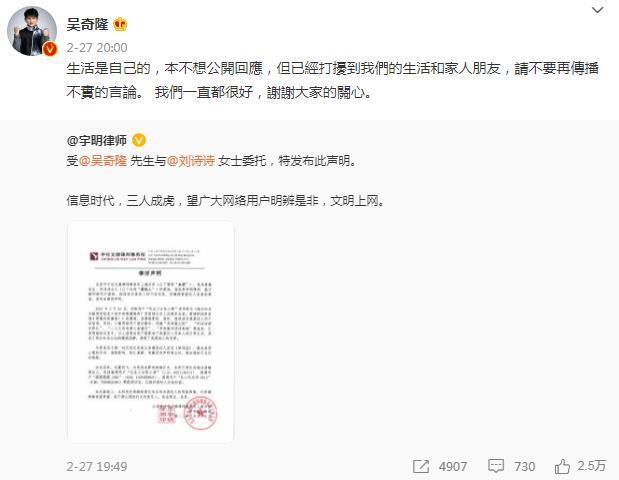Click the gold crown membership badge
The image size is (619, 480).
[x=120, y=24]
